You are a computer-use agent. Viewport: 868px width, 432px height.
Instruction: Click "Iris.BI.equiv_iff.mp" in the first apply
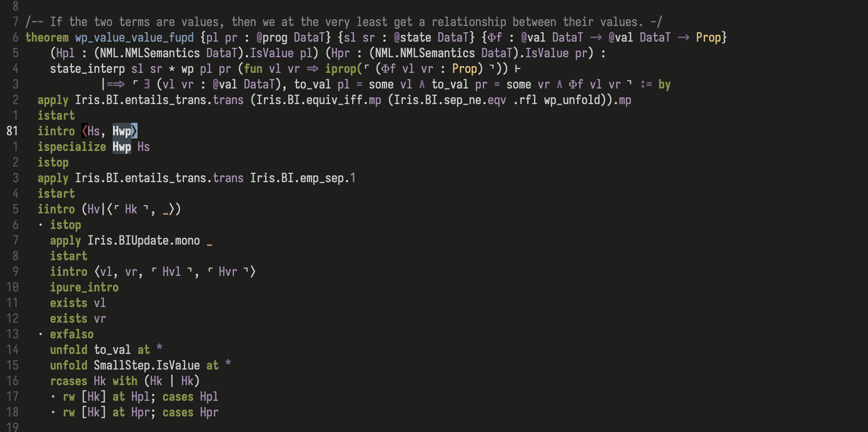(318, 100)
